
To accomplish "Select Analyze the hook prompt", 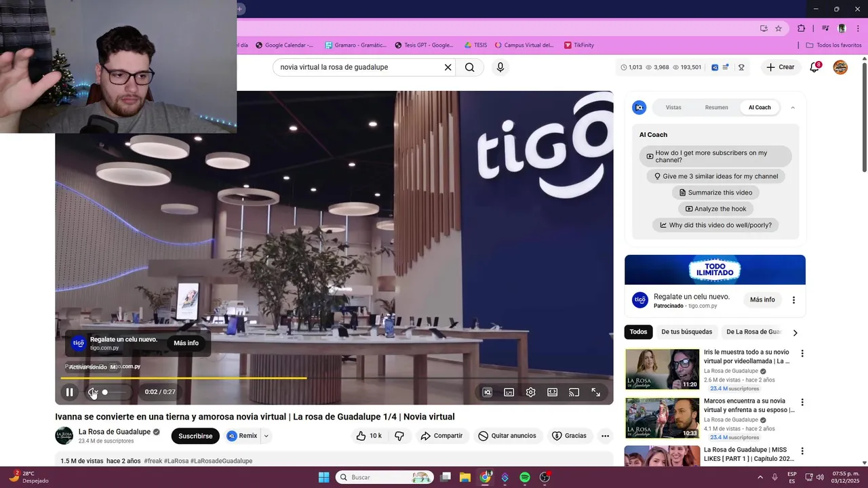I will pyautogui.click(x=715, y=209).
